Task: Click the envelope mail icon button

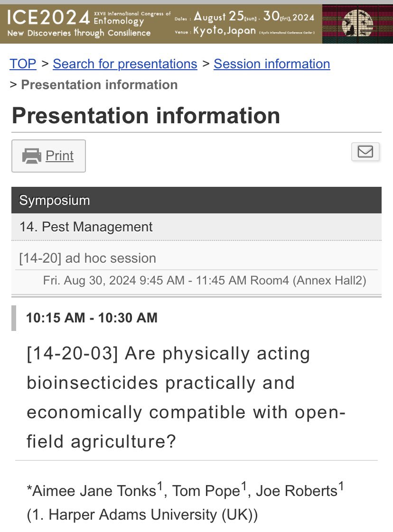Action: pyautogui.click(x=365, y=151)
